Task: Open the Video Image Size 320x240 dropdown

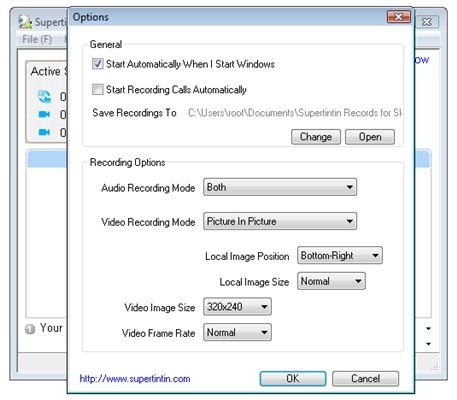Action: click(x=237, y=306)
